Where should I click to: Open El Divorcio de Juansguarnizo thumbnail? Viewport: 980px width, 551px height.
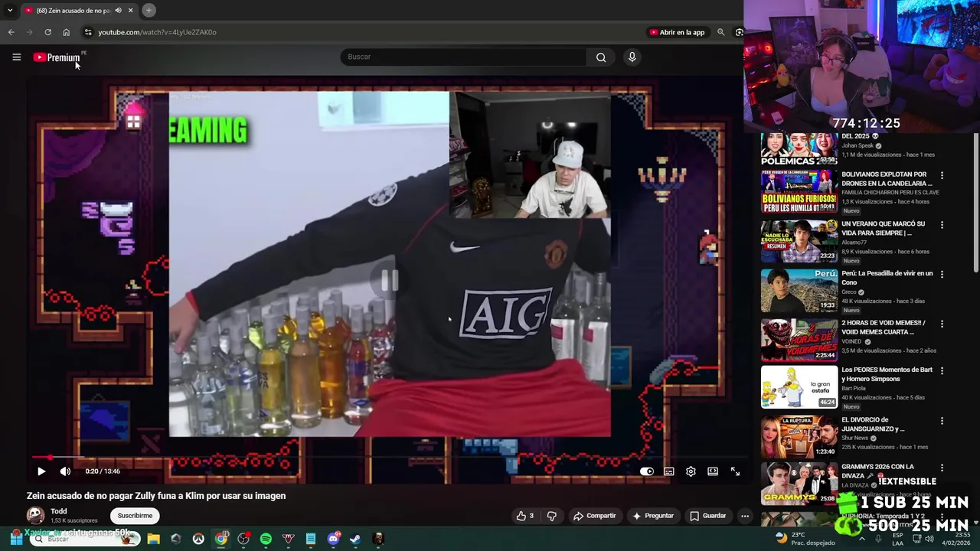pyautogui.click(x=799, y=436)
